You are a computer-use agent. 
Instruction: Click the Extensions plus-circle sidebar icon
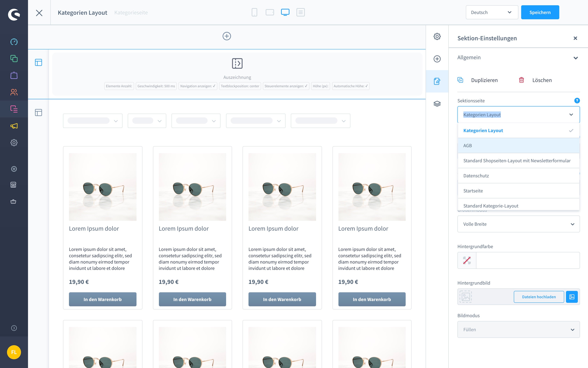point(14,169)
